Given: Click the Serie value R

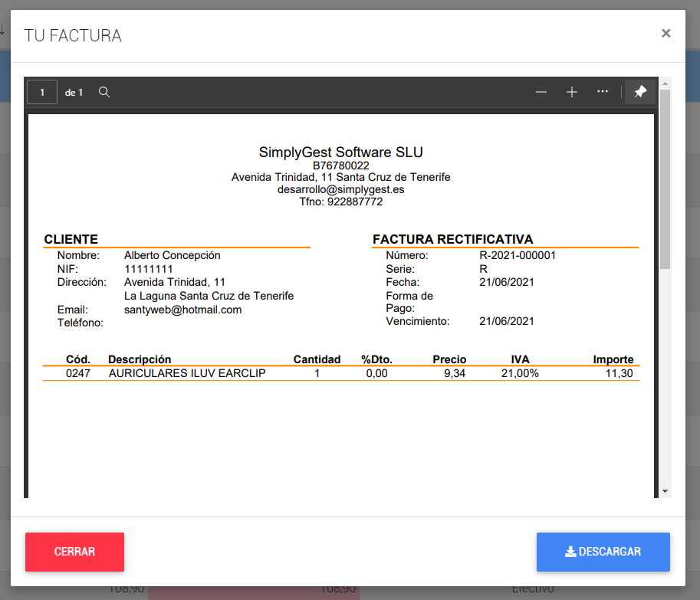Looking at the screenshot, I should coord(484,269).
